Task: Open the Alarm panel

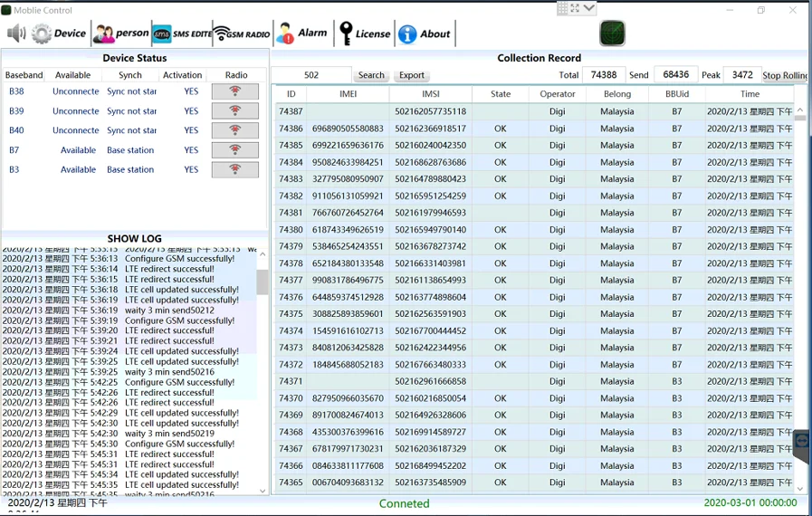Action: [x=302, y=33]
